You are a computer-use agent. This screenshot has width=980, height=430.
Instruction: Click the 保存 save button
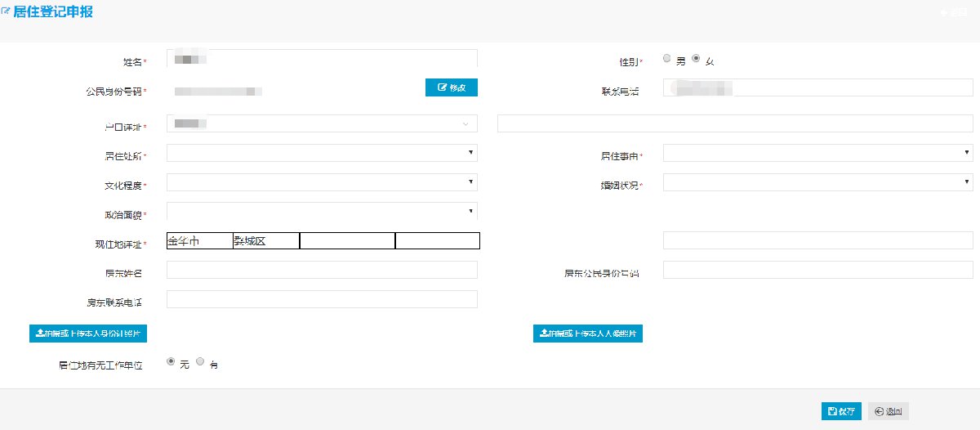point(841,411)
